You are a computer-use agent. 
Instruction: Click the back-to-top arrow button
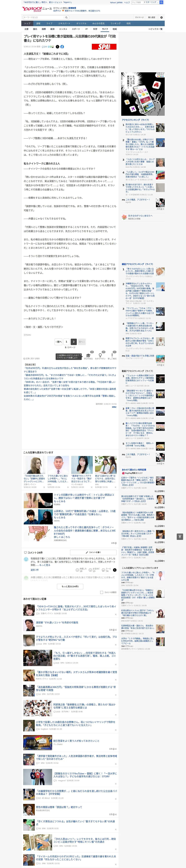(180, 536)
